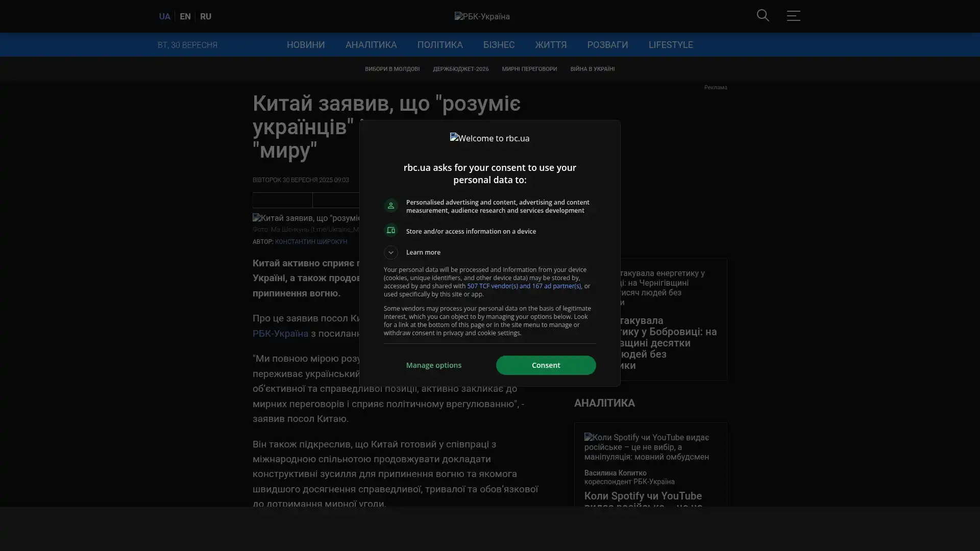980x551 pixels.
Task: Click the personalised advertising person icon
Action: pyautogui.click(x=390, y=206)
